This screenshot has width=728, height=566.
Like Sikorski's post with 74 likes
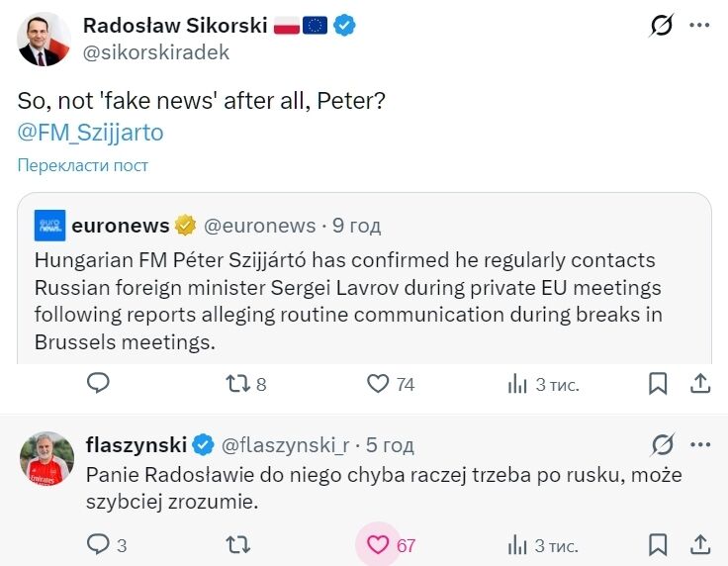tap(378, 383)
